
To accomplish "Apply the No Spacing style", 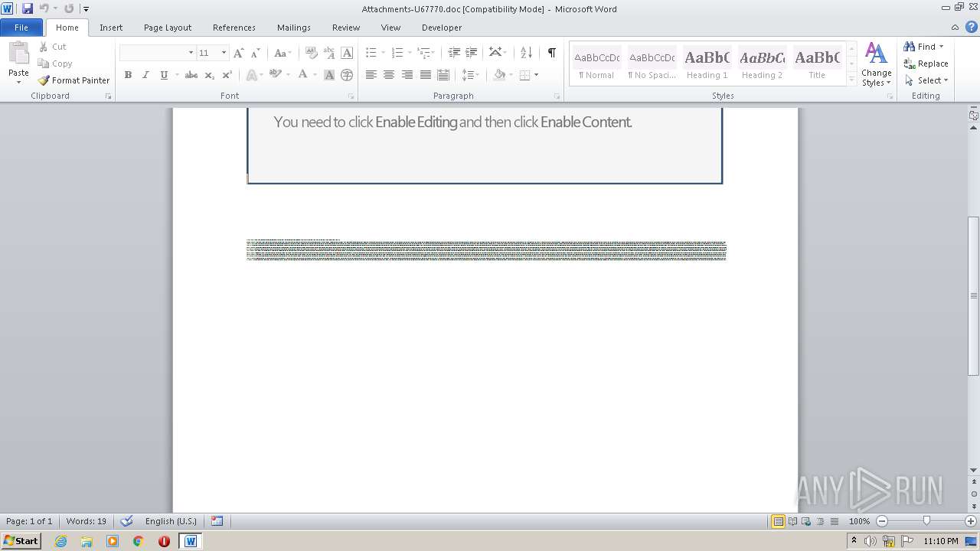I will [x=652, y=64].
